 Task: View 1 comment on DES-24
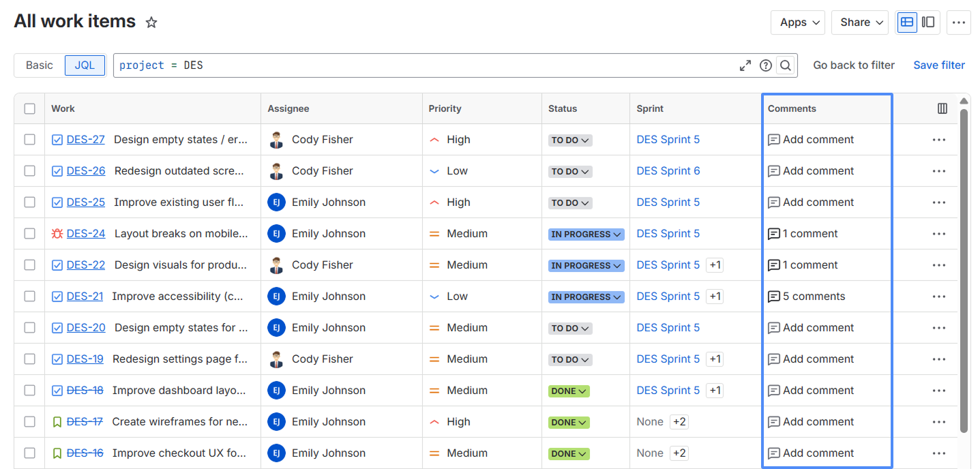click(803, 234)
